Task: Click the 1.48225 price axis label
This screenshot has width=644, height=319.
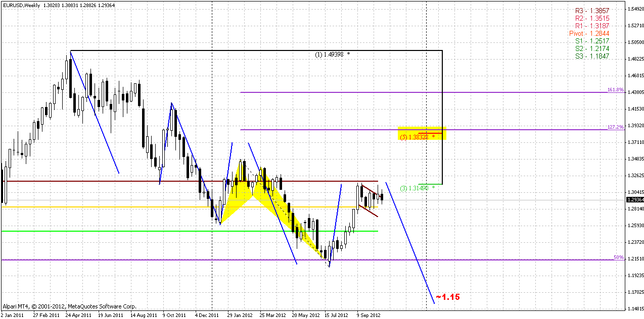Action: click(635, 59)
